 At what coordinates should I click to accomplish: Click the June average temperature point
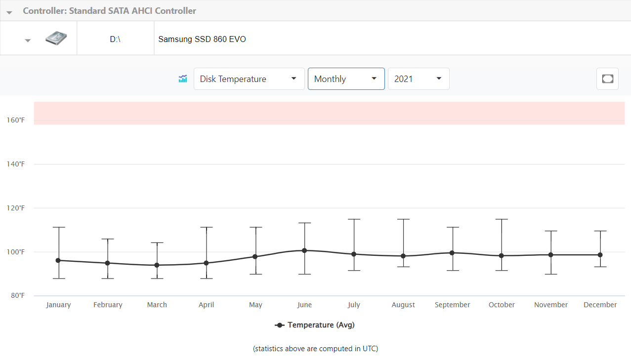tap(304, 250)
